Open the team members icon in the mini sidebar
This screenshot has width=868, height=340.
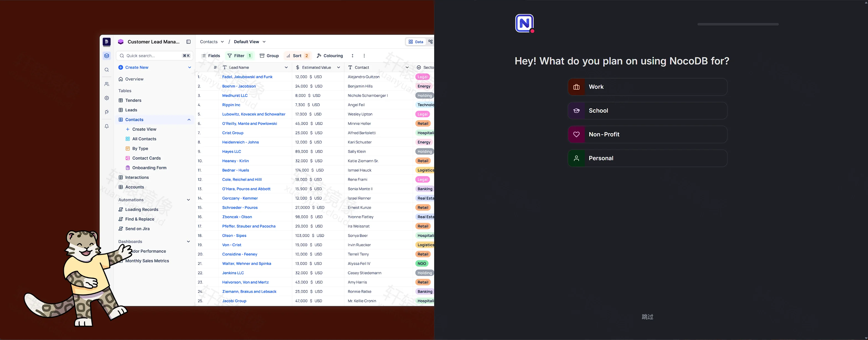coord(107,84)
